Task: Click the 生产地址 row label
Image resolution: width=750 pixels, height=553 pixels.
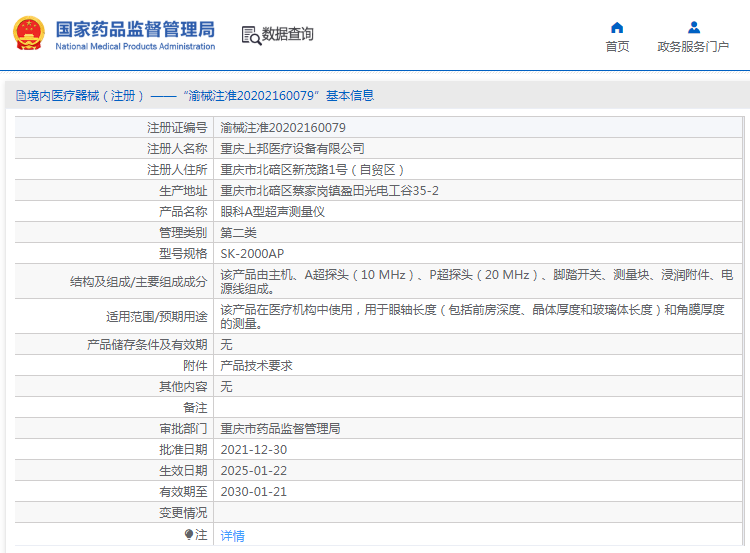Action: (183, 191)
